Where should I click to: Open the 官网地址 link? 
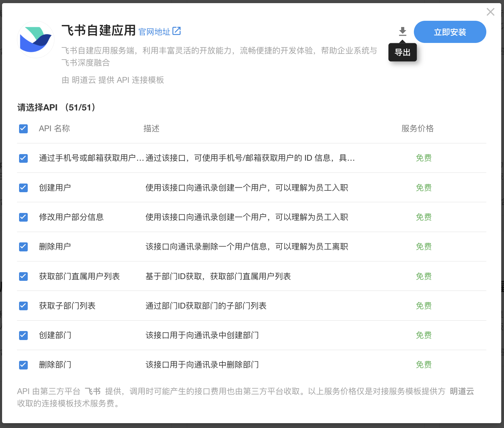pos(154,32)
